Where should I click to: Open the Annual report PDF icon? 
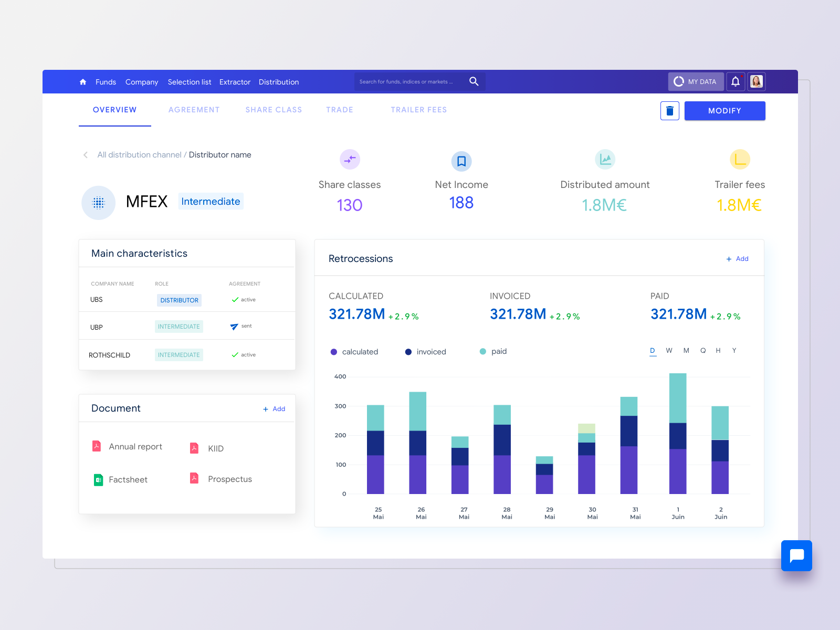[x=97, y=446]
